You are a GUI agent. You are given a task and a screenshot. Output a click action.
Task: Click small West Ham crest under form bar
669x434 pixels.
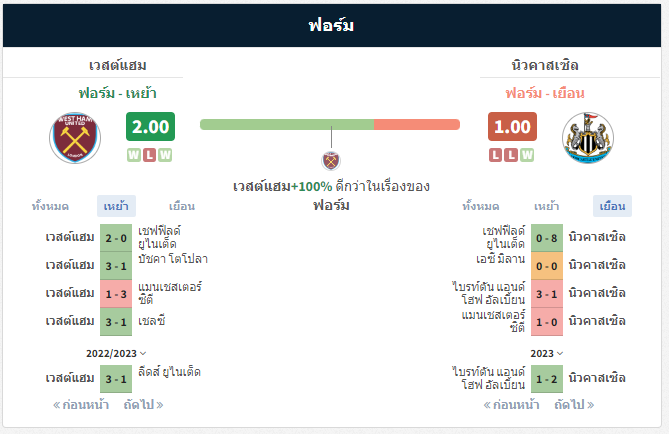[331, 161]
